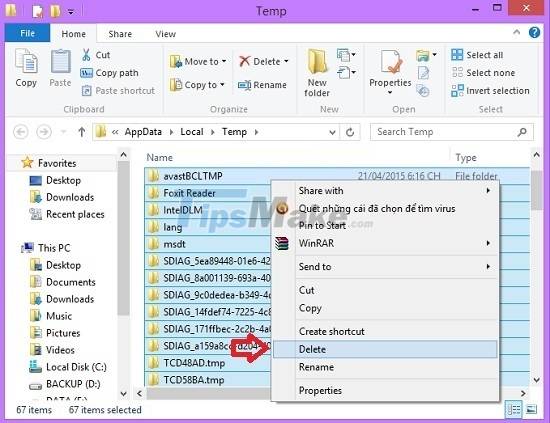Screen dimensions: 550x423
Task: Switch to the Home ribbon tab
Action: click(74, 34)
